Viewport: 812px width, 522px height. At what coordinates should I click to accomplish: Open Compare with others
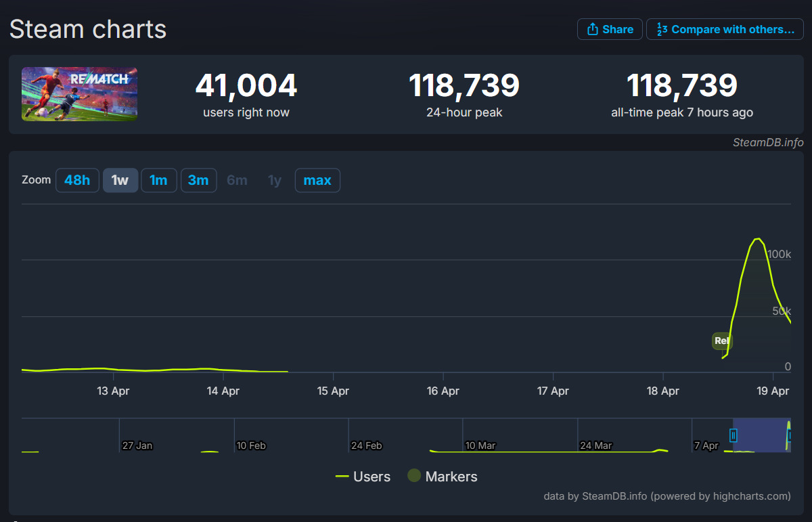coord(725,29)
